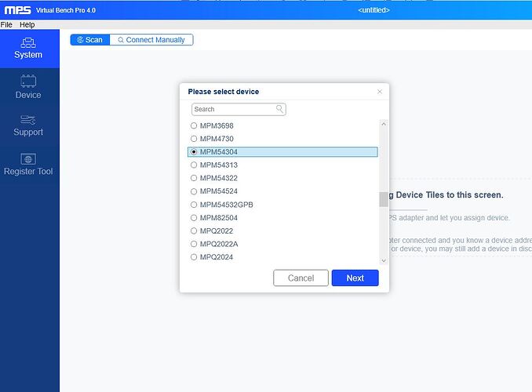Switch to Connect Manually tab
532x392 pixels.
[151, 40]
